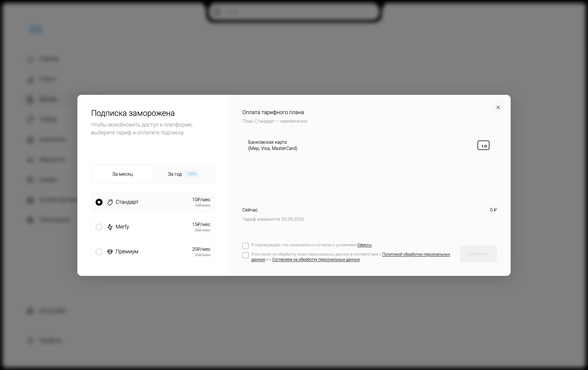Click the Оплата тарифного плана heading
The width and height of the screenshot is (588, 370).
coord(273,112)
